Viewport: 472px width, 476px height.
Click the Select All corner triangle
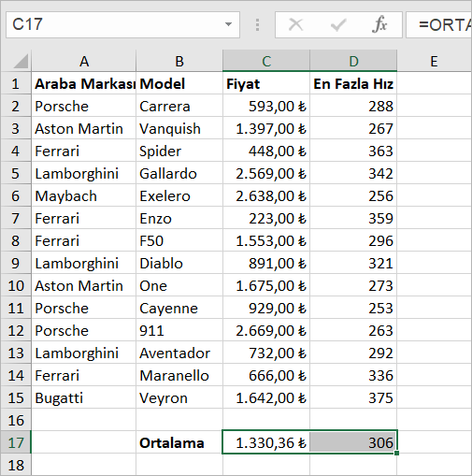pos(21,61)
